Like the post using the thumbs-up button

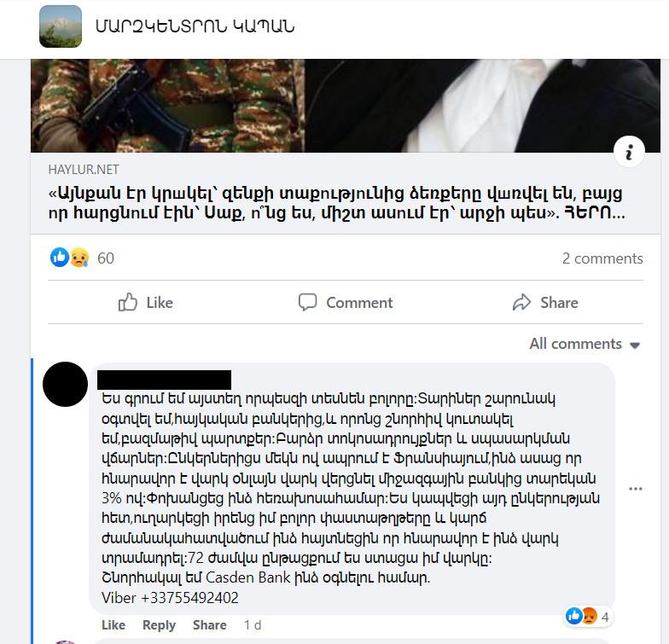pos(145,302)
